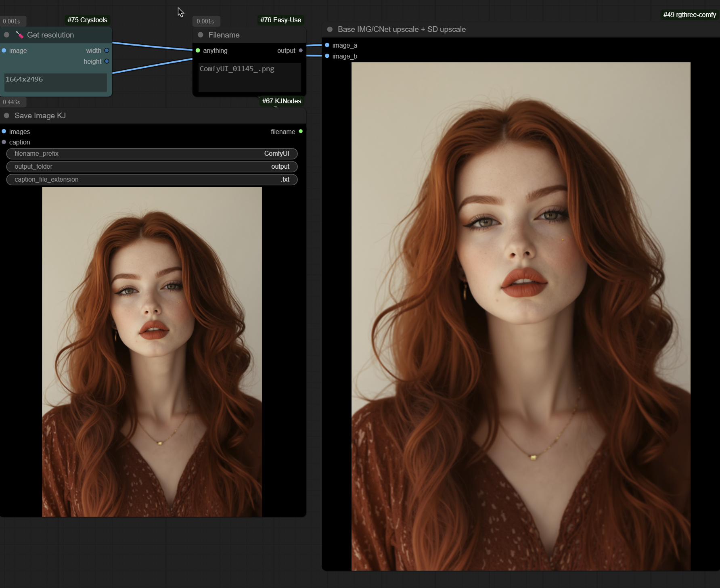The height and width of the screenshot is (588, 720).
Task: Collapse the Filename node using its dot
Action: [200, 35]
